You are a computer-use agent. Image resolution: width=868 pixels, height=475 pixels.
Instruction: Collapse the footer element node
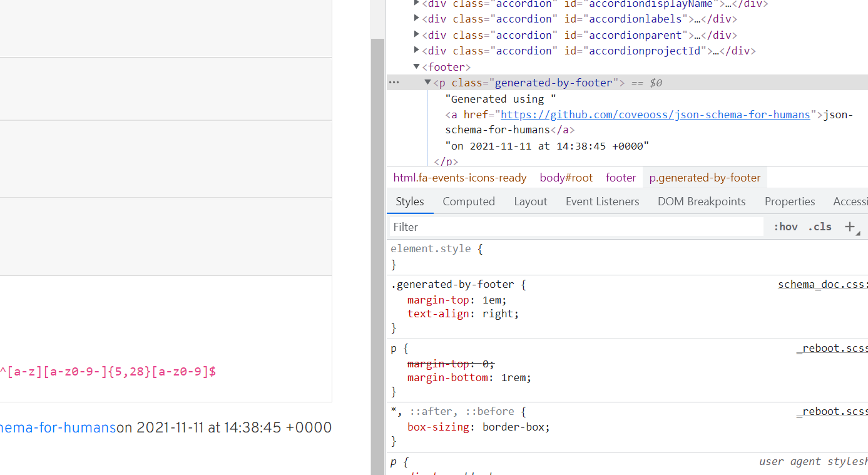click(x=416, y=66)
